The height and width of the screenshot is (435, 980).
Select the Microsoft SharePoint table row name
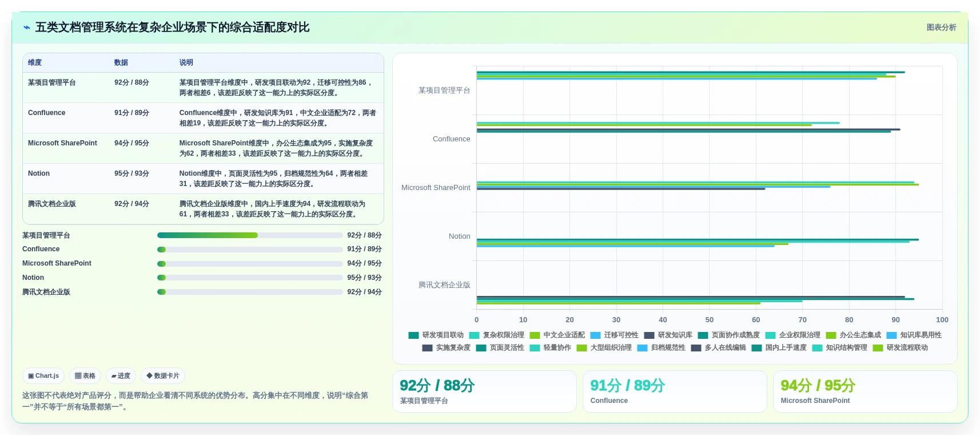click(62, 143)
